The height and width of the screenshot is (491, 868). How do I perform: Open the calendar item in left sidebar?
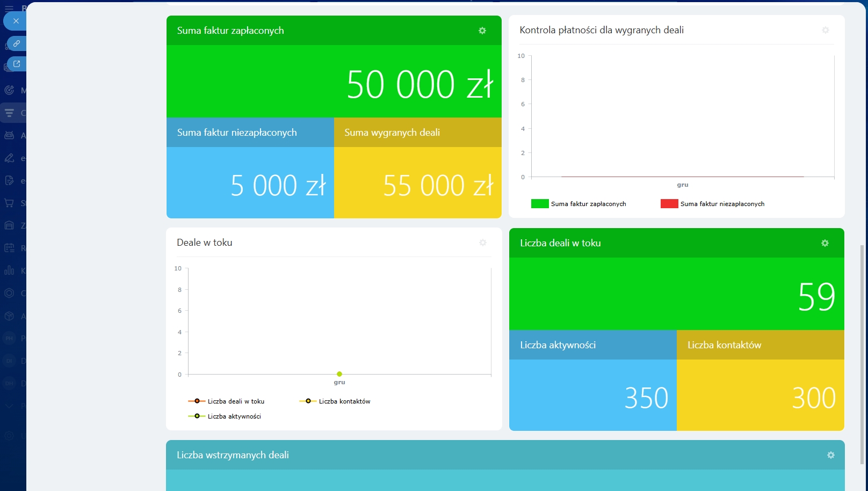[x=9, y=248]
